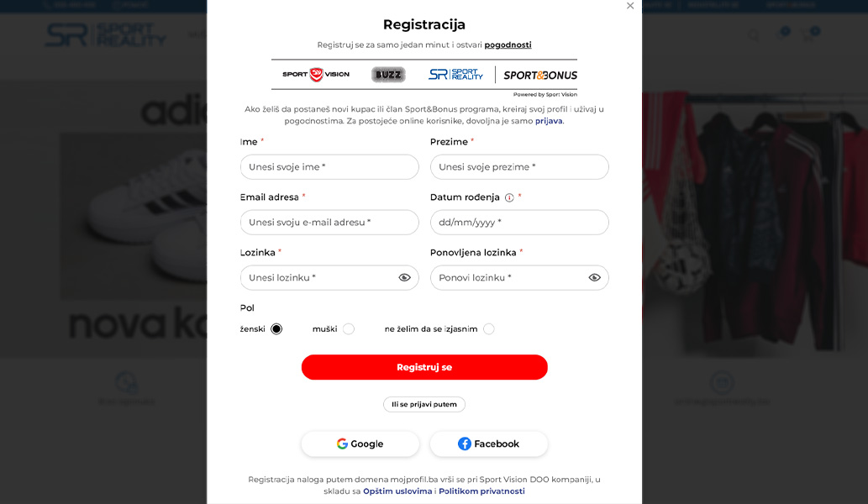The width and height of the screenshot is (868, 504).
Task: Open the prijava link
Action: tap(549, 121)
